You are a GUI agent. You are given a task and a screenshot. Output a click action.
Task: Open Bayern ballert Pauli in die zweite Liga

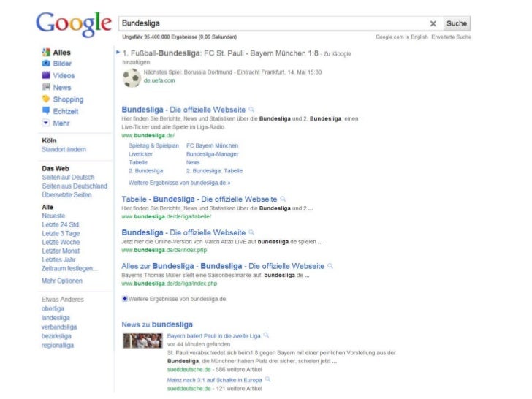(x=213, y=336)
